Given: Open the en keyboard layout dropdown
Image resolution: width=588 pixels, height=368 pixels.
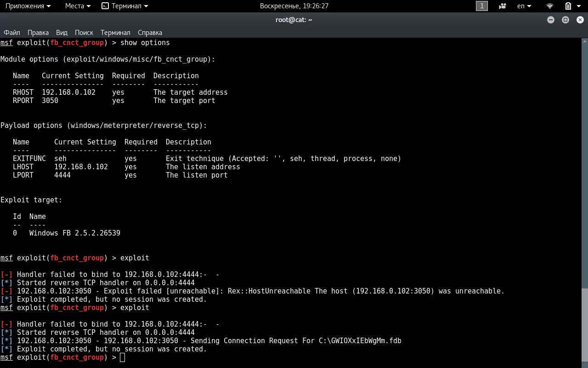Looking at the screenshot, I should click(524, 6).
